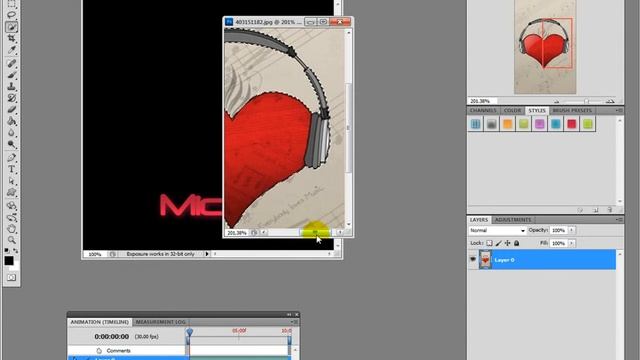Select the Paint Bucket tool
The image size is (640, 360).
11,121
